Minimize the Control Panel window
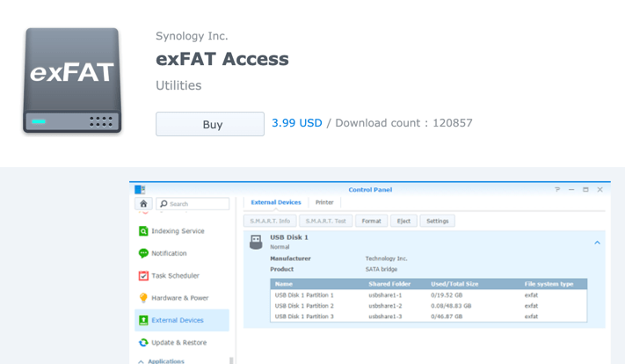This screenshot has height=364, width=625. click(571, 189)
